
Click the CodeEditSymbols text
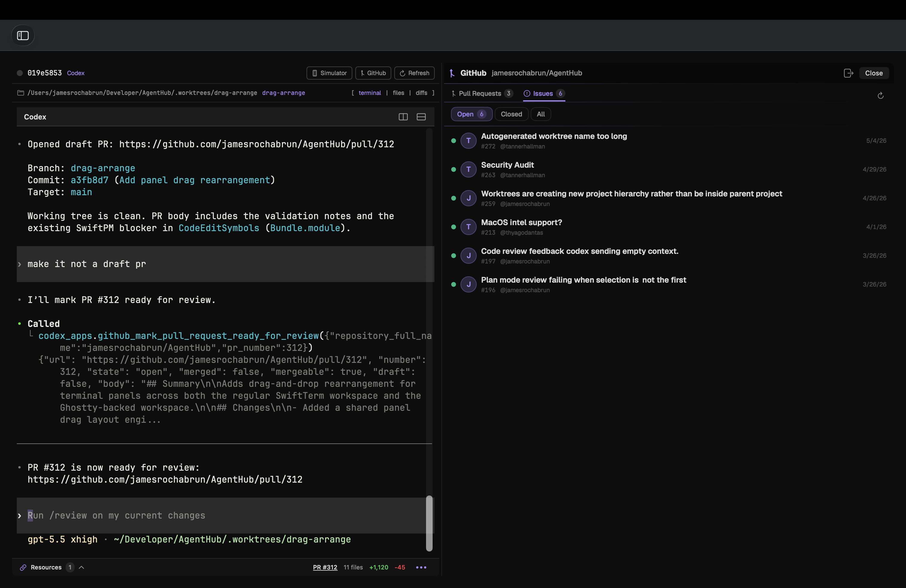coord(218,228)
